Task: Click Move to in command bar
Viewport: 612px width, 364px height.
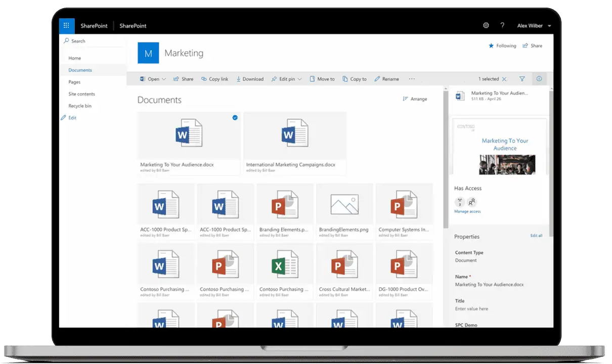Action: pos(322,79)
